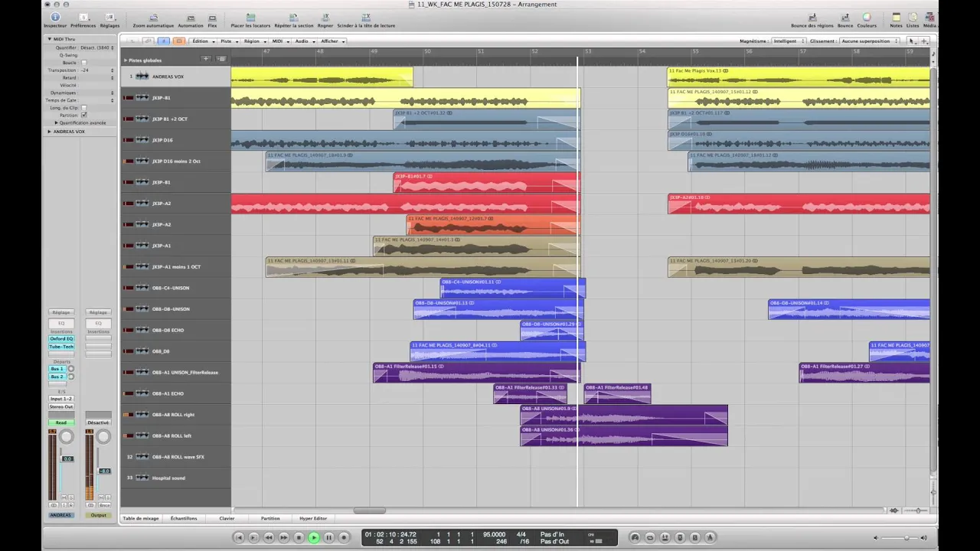Image resolution: width=980 pixels, height=551 pixels.
Task: Open the Quantifier dropdown
Action: [97, 47]
